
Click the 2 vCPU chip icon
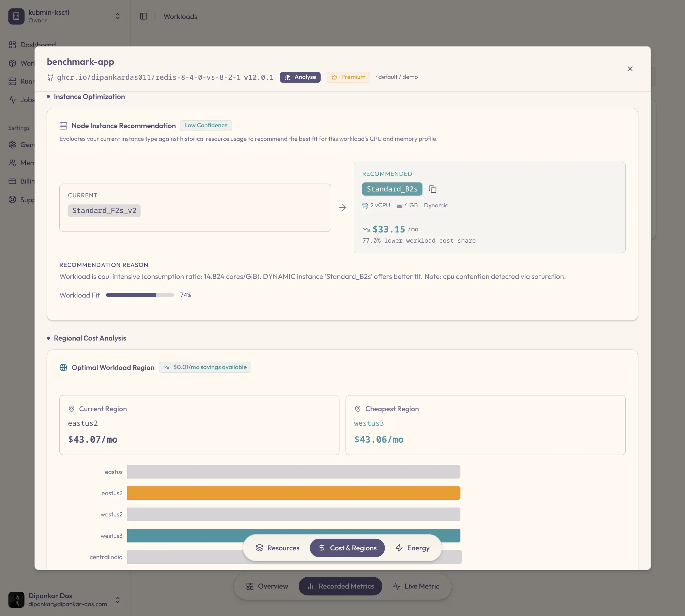[x=365, y=206]
